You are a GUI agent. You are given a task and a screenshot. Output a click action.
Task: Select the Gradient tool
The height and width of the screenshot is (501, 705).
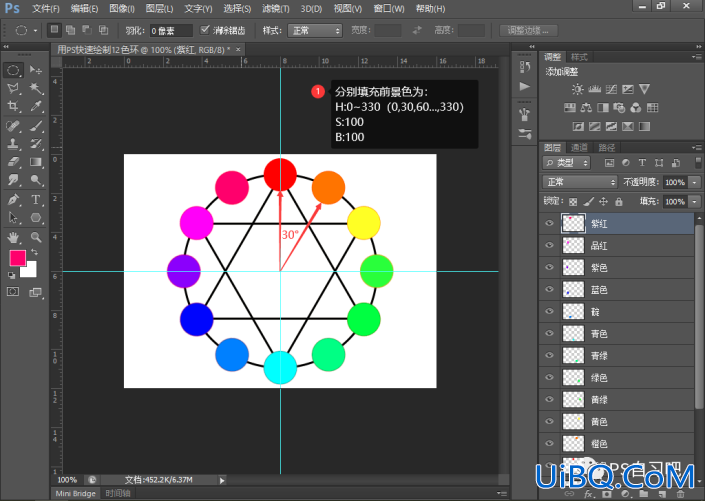[36, 162]
